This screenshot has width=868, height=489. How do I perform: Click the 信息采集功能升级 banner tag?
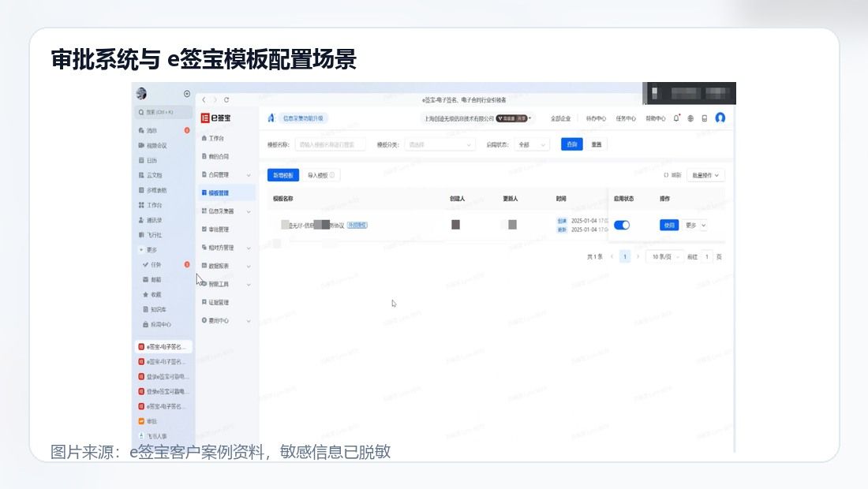(x=303, y=118)
